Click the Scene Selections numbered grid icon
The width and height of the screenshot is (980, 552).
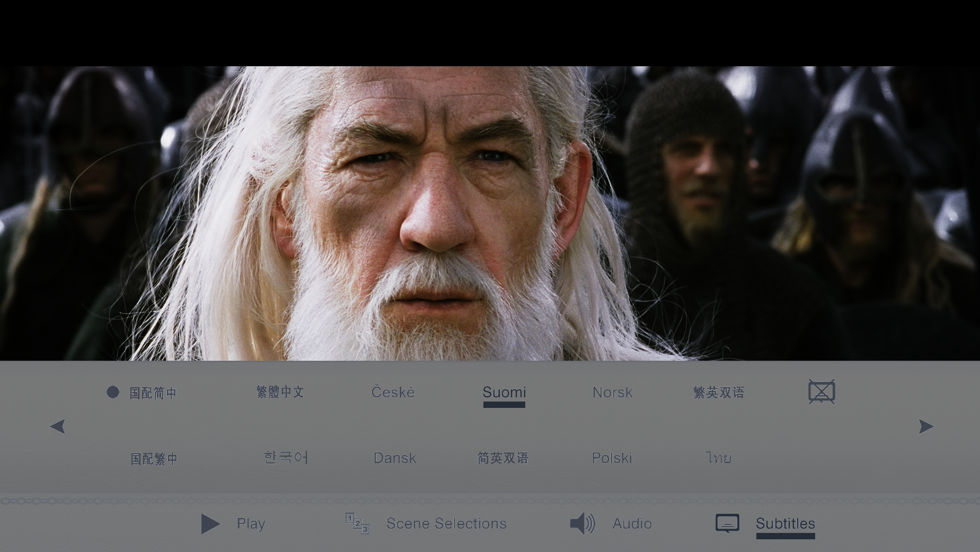pyautogui.click(x=357, y=523)
